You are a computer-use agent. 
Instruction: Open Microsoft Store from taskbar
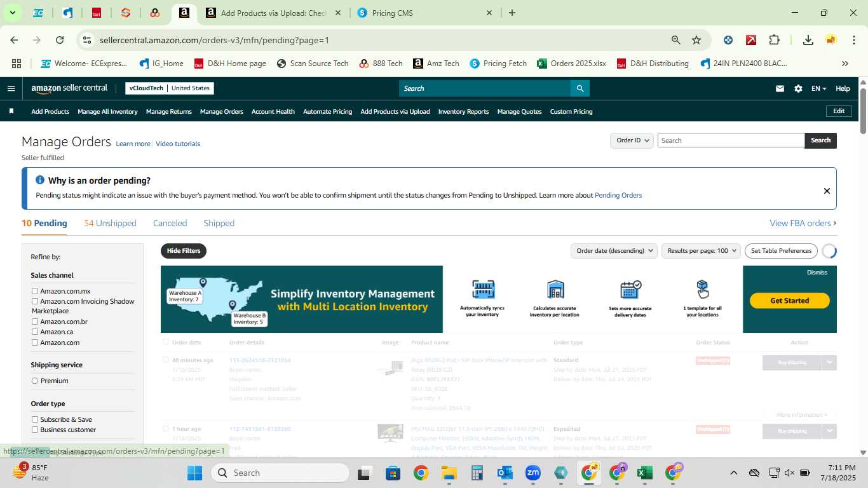click(393, 473)
